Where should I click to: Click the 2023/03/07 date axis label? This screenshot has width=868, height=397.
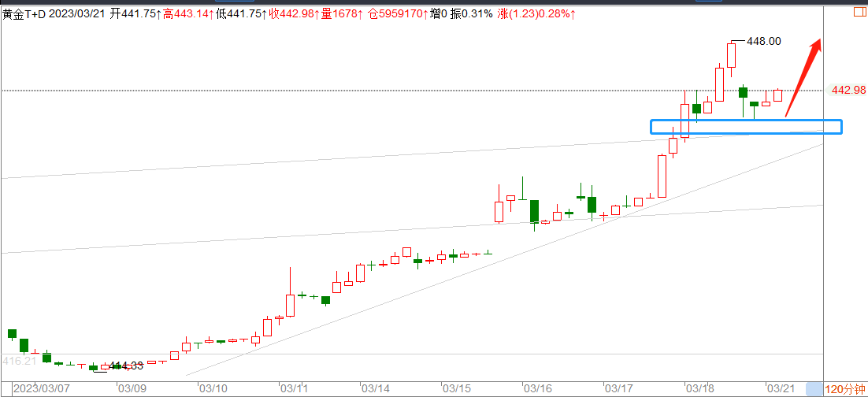(41, 389)
